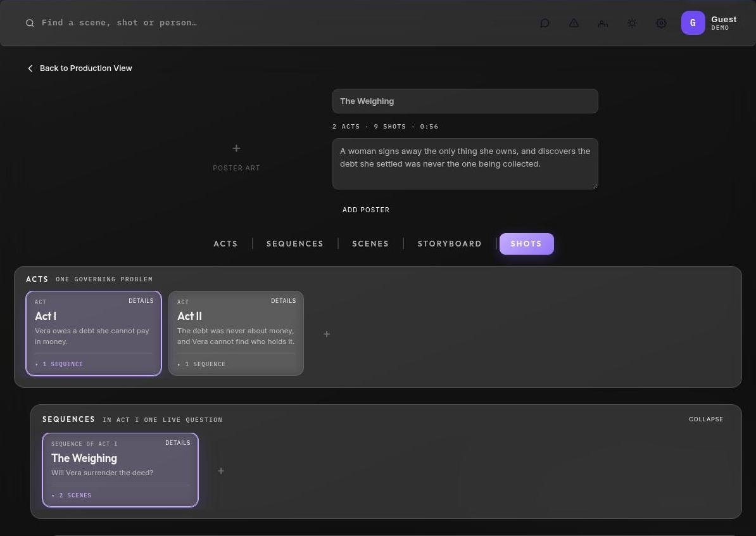Switch to the Storyboard tab
The height and width of the screenshot is (536, 756).
450,244
